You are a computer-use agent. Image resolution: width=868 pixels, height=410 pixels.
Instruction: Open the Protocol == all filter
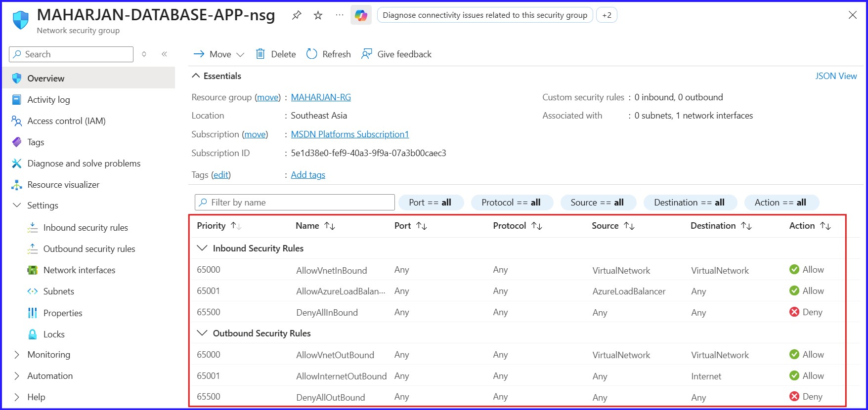(511, 203)
